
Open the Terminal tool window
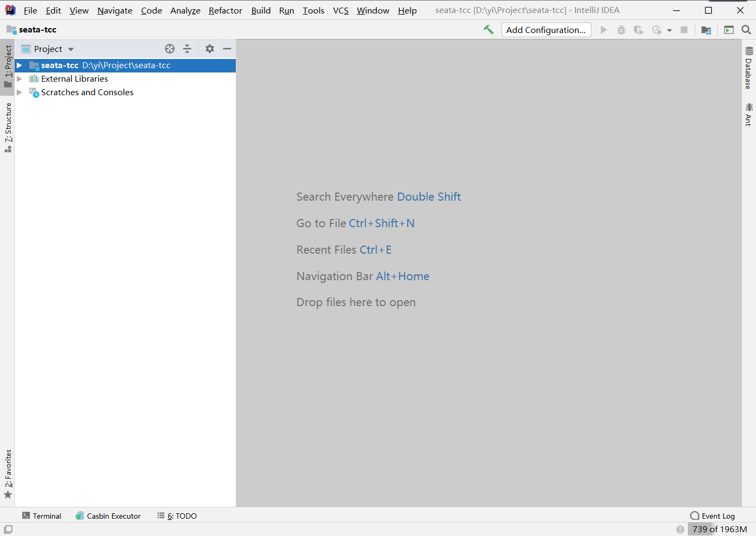point(42,516)
